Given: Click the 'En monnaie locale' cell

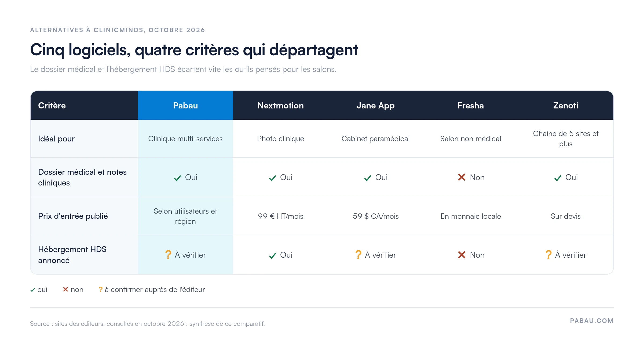Looking at the screenshot, I should point(471,216).
